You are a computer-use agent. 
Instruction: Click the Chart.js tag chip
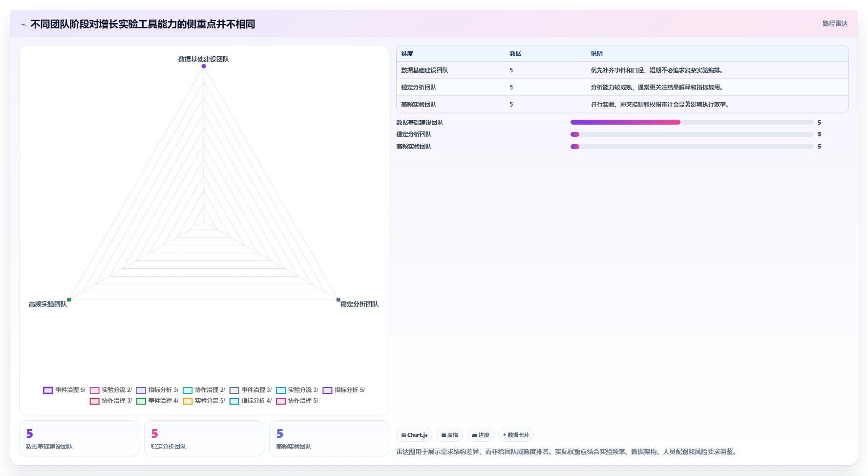tap(414, 435)
